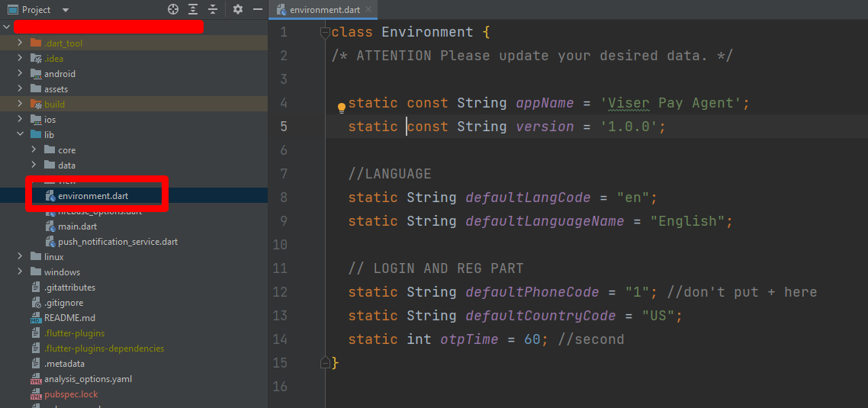Open the Project view dropdown

[65, 10]
